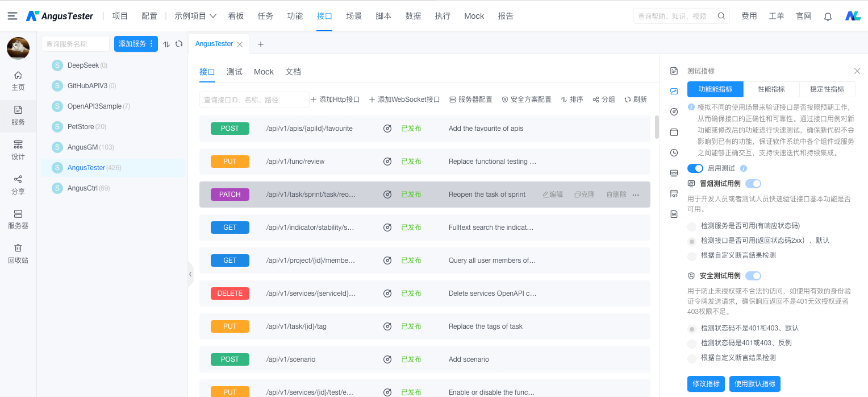Open the 稳定性指标 tab
This screenshot has width=868, height=397.
[x=827, y=89]
